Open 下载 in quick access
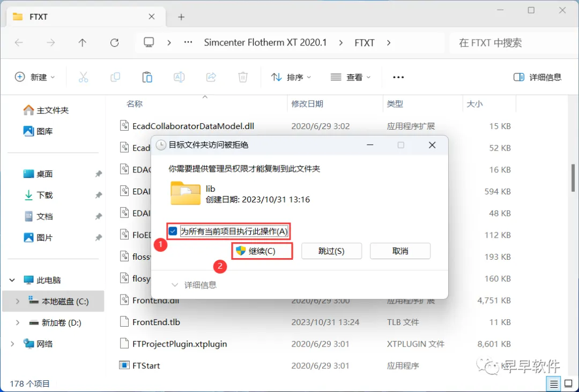This screenshot has height=392, width=579. pyautogui.click(x=39, y=195)
